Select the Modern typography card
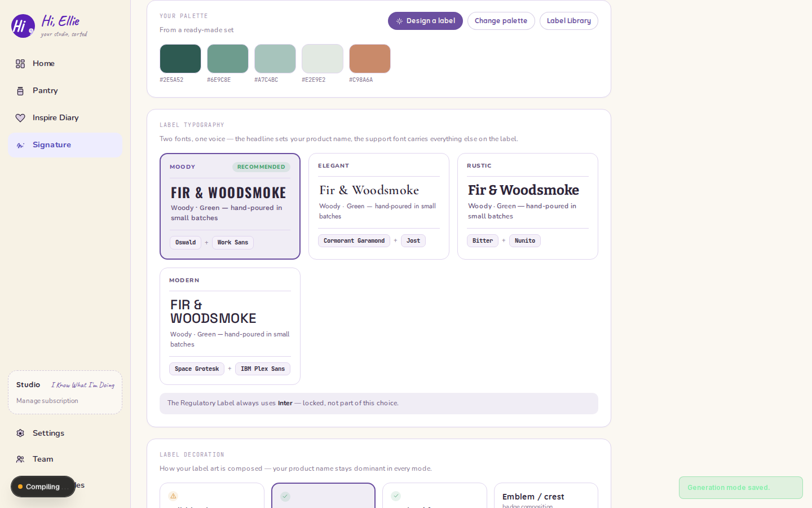The width and height of the screenshot is (812, 508). coord(230,326)
